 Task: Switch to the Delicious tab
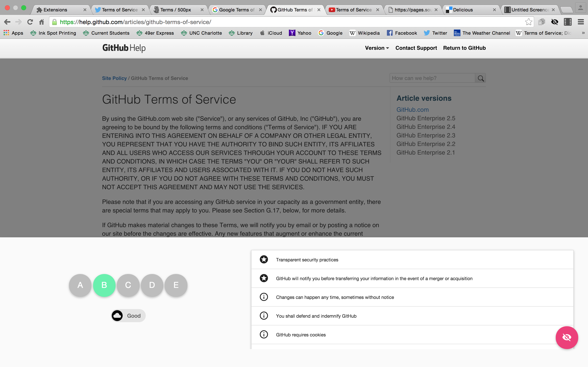coord(463,10)
